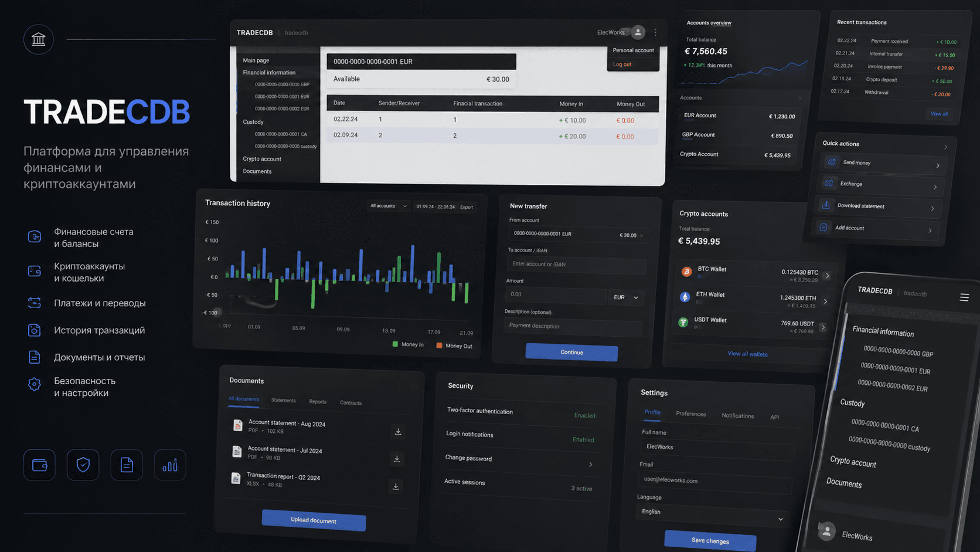Open the three-dot menu in TRADECDB header
This screenshot has height=552, width=980.
(x=655, y=33)
